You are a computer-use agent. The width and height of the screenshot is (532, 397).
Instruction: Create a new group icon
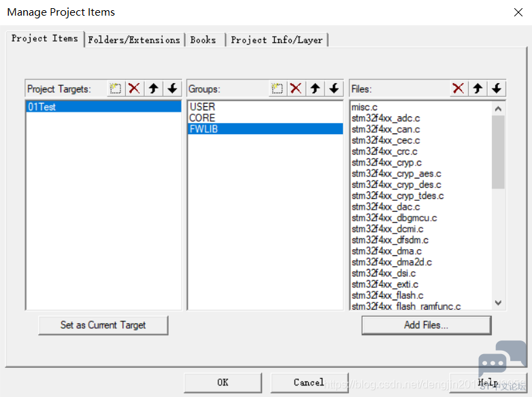pyautogui.click(x=277, y=89)
